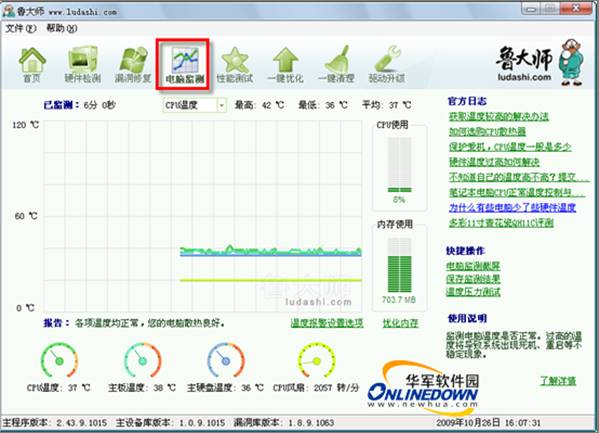The width and height of the screenshot is (599, 433).
Task: Launch the 一键优化 up-arrow icon
Action: coord(285,65)
